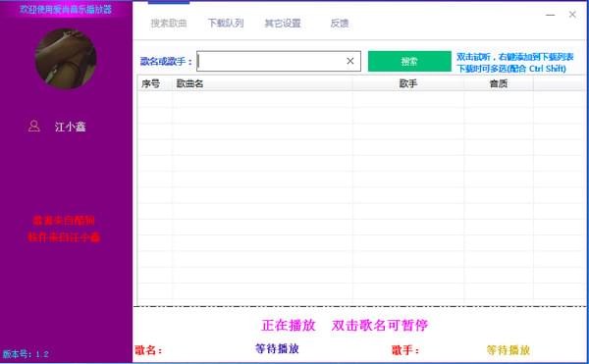Close the music player window

572,15
